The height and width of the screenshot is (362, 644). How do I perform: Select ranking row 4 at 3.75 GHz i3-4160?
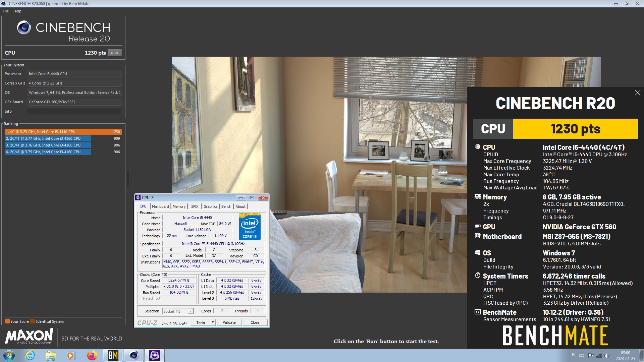click(63, 152)
